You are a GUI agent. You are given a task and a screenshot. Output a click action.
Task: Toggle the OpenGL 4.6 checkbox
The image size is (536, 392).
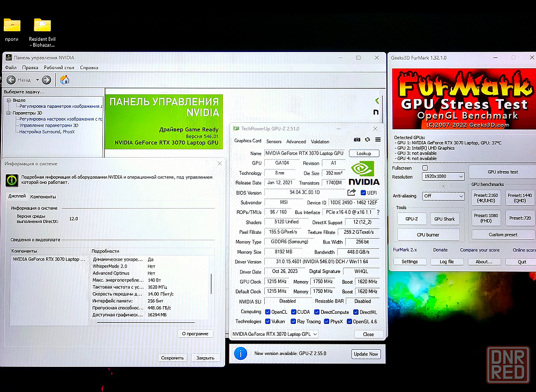coord(349,322)
